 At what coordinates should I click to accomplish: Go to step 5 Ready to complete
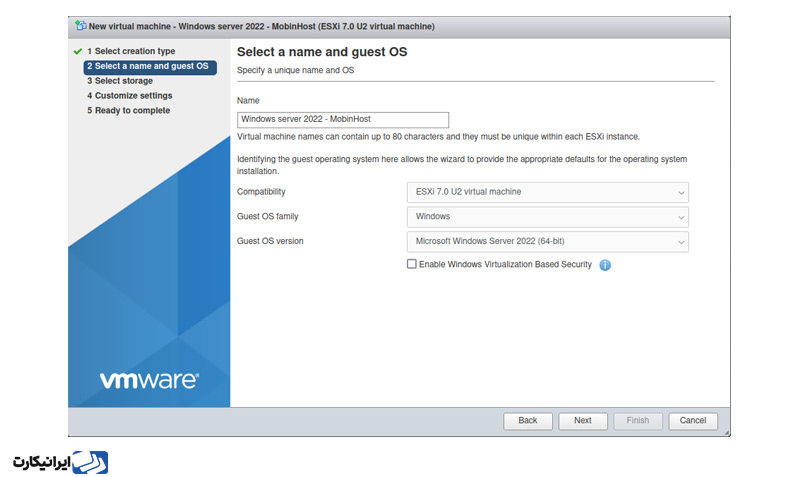click(x=128, y=110)
